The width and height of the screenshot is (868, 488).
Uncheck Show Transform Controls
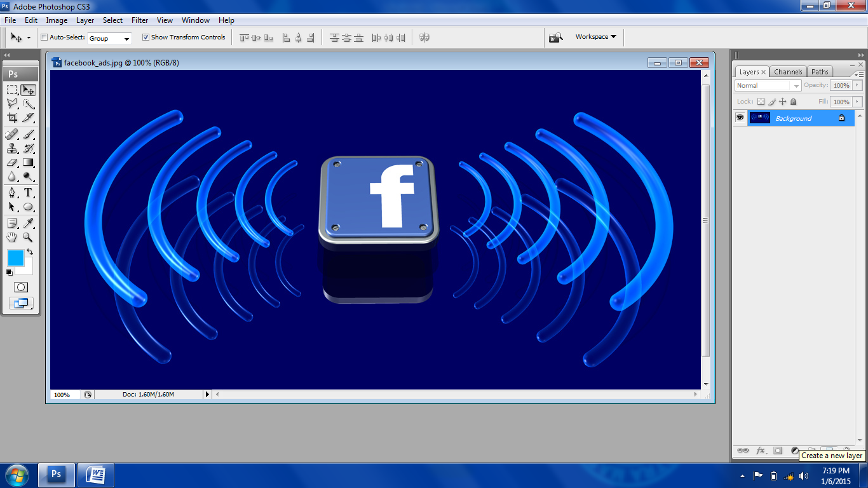tap(146, 37)
